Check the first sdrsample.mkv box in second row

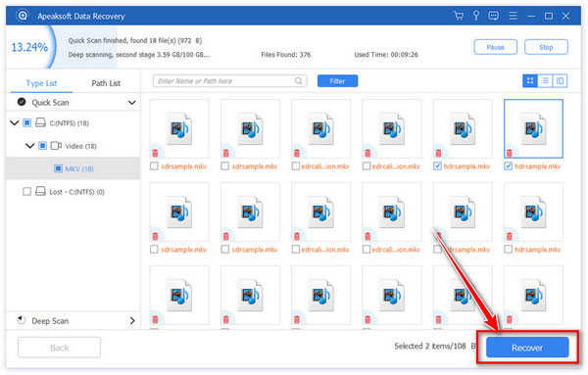(x=154, y=249)
